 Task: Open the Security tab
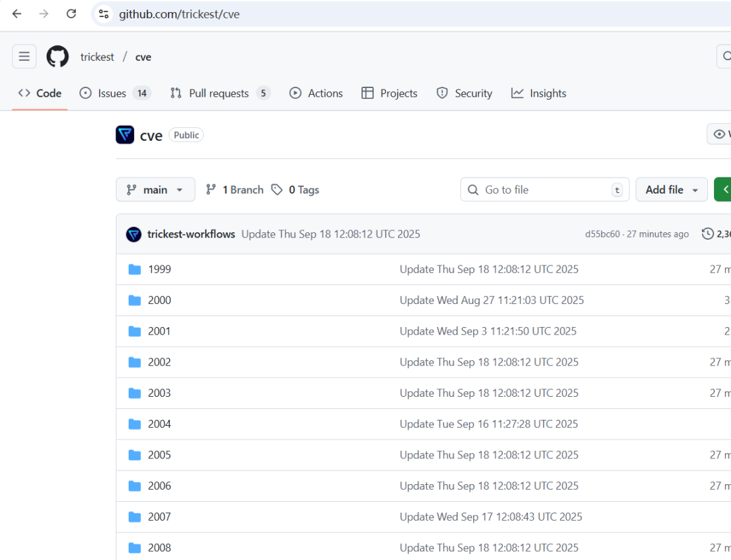point(464,93)
